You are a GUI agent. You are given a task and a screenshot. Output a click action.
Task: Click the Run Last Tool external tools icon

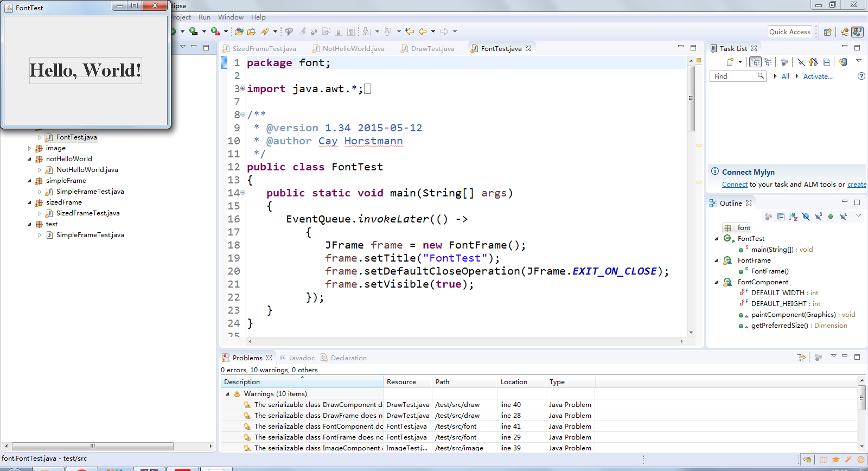point(215,31)
